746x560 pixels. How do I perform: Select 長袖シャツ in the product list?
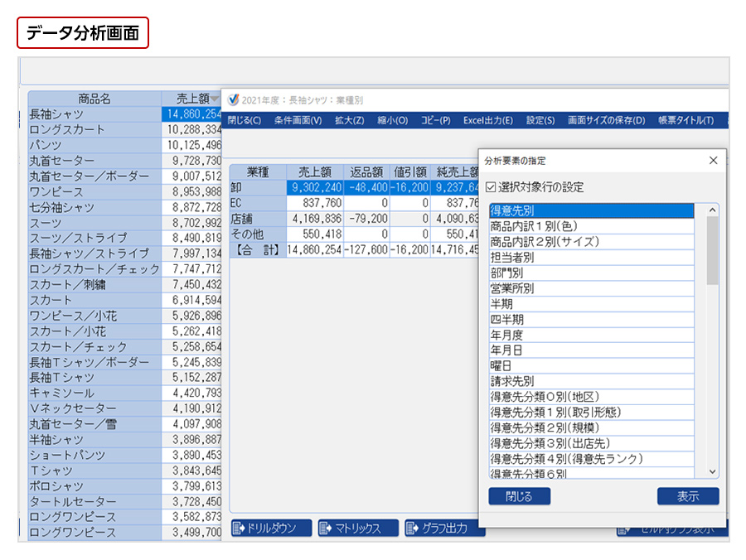(x=94, y=114)
